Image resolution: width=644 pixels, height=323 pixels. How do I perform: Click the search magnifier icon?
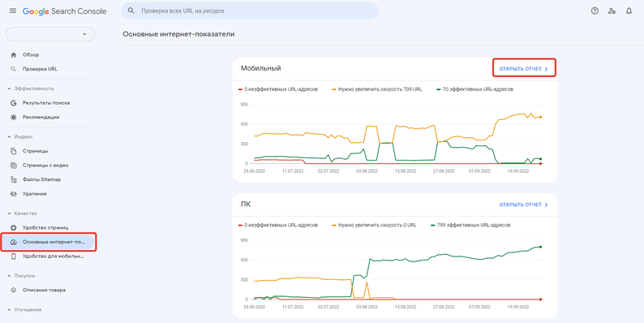pyautogui.click(x=131, y=11)
